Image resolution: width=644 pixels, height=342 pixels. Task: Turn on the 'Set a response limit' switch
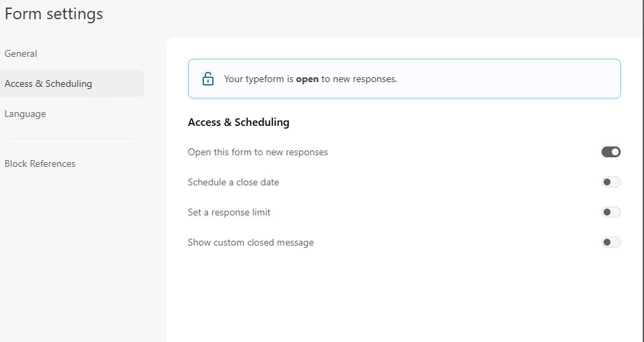[610, 212]
